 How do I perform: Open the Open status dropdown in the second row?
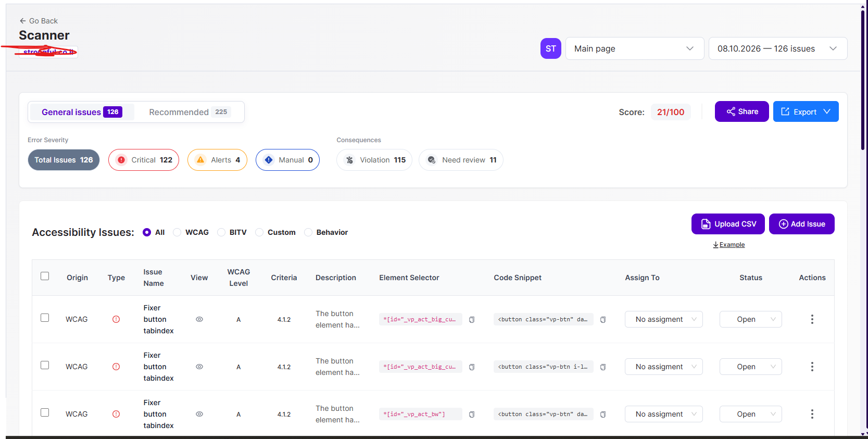[x=751, y=367]
